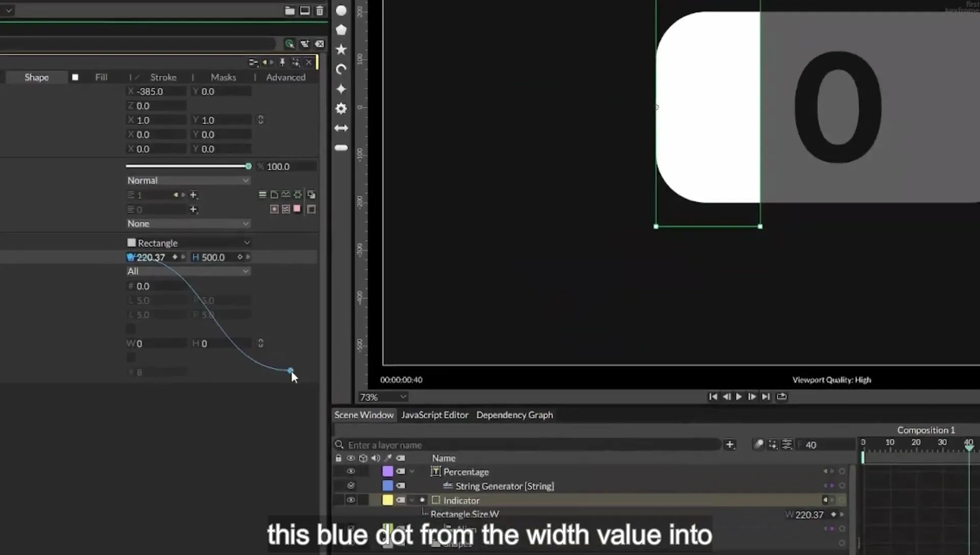Viewport: 980px width, 555px height.
Task: Switch to the Stroke tab
Action: pos(163,77)
